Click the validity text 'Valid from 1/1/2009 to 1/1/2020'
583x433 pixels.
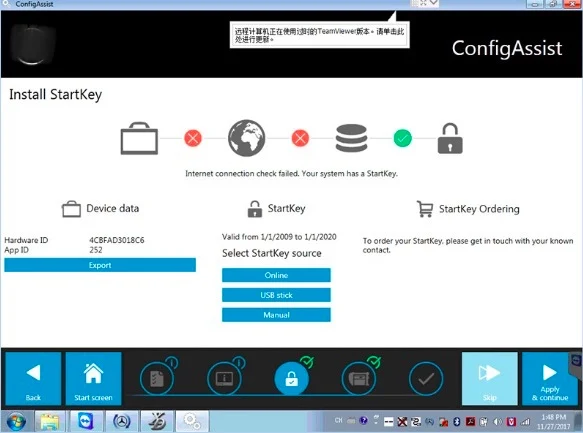[x=279, y=237]
